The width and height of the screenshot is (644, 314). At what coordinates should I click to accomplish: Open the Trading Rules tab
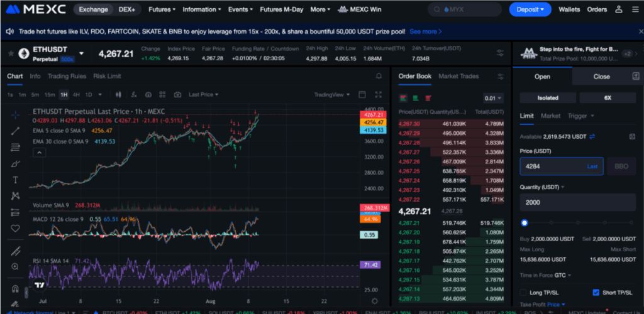point(67,76)
